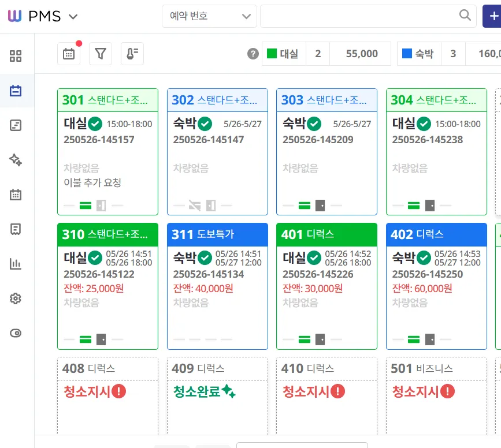Click reservation number 250526-145157
This screenshot has width=501, height=448.
tap(99, 140)
